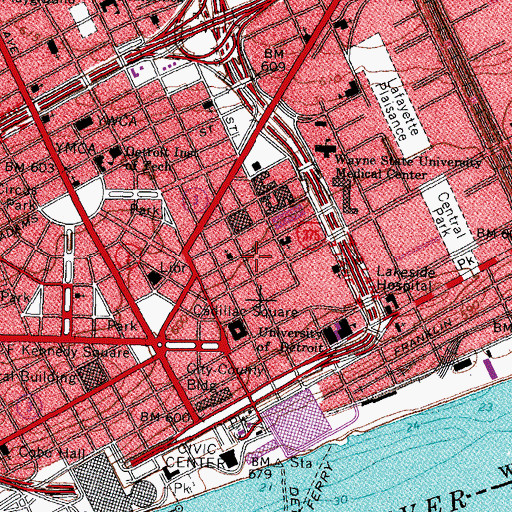Viewport: 512px width, 512px height.
Task: Click the "Lion" label
Action: (173, 267)
